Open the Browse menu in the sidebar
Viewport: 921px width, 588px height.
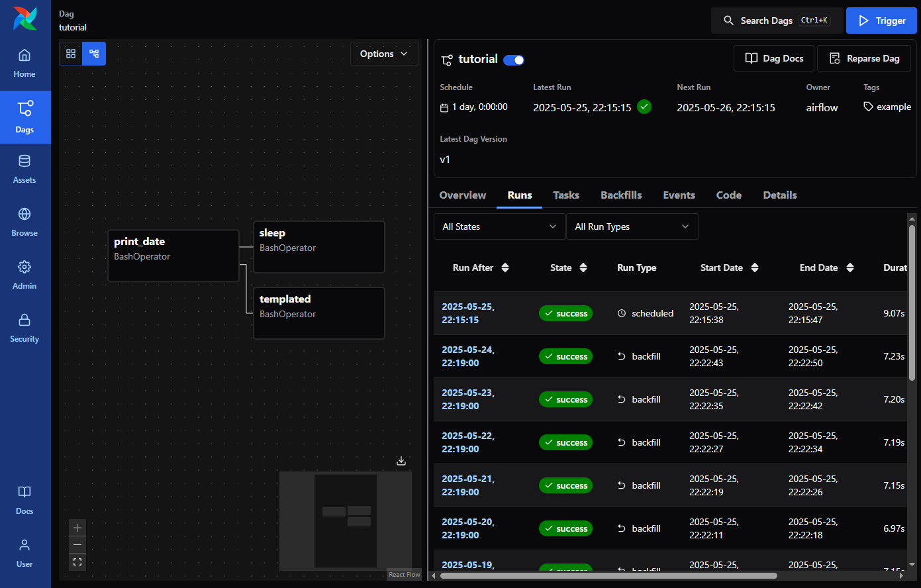(24, 222)
